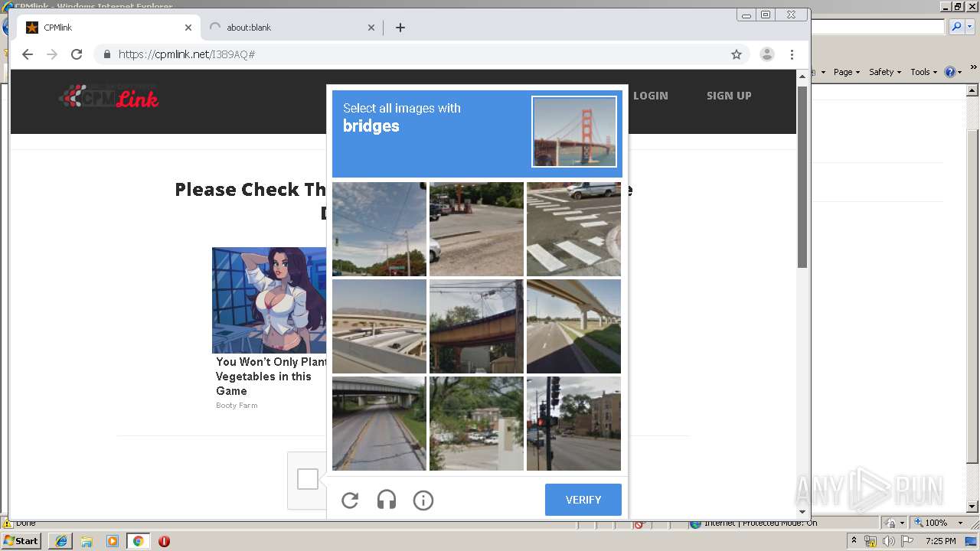Switch to the CPMlink tab
Viewport: 980px width, 551px height.
(109, 28)
